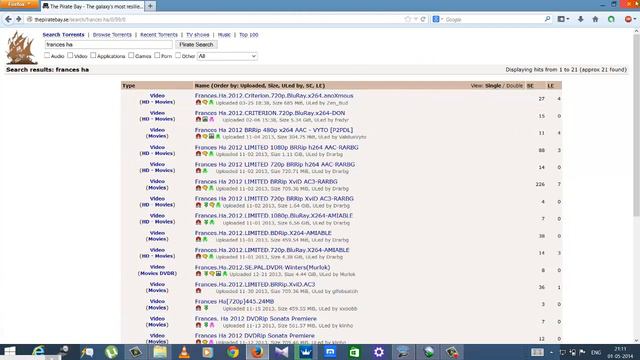Check the Video filter checkbox
The width and height of the screenshot is (640, 360).
tap(70, 55)
